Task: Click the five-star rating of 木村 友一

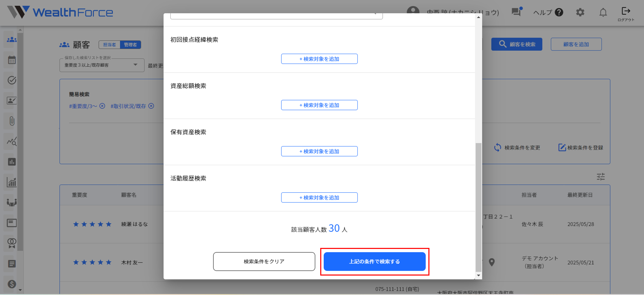Action: 92,262
